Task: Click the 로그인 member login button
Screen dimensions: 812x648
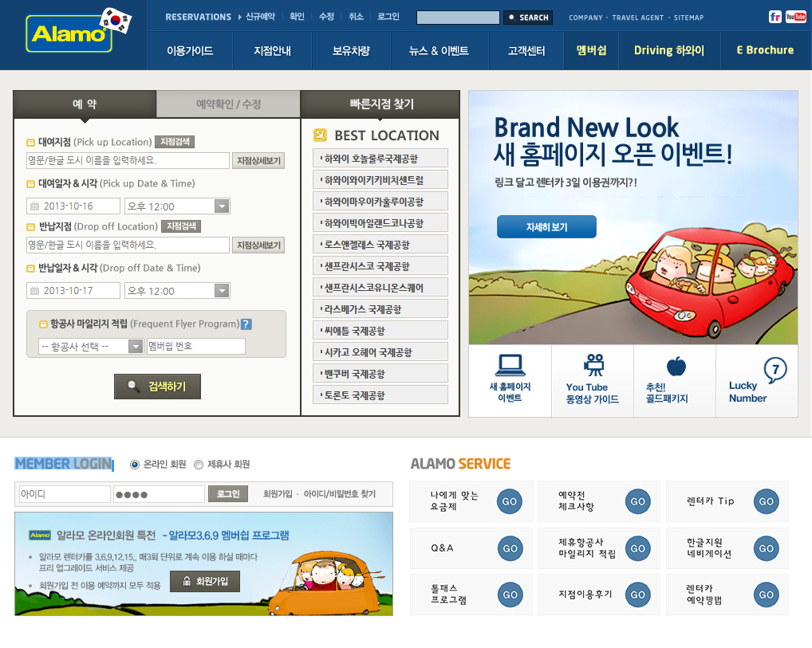Action: [228, 493]
